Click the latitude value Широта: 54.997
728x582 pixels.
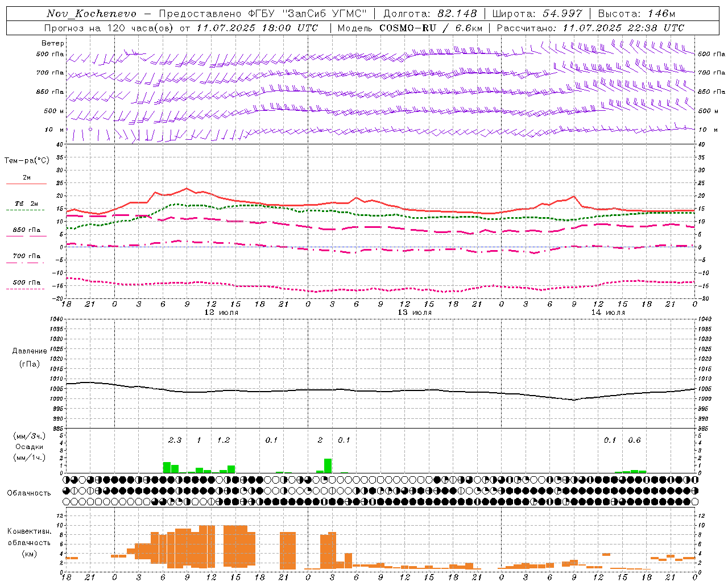pos(537,14)
